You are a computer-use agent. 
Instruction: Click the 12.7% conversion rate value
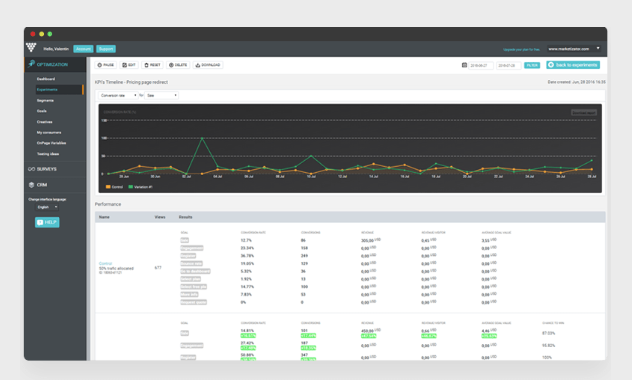click(246, 240)
